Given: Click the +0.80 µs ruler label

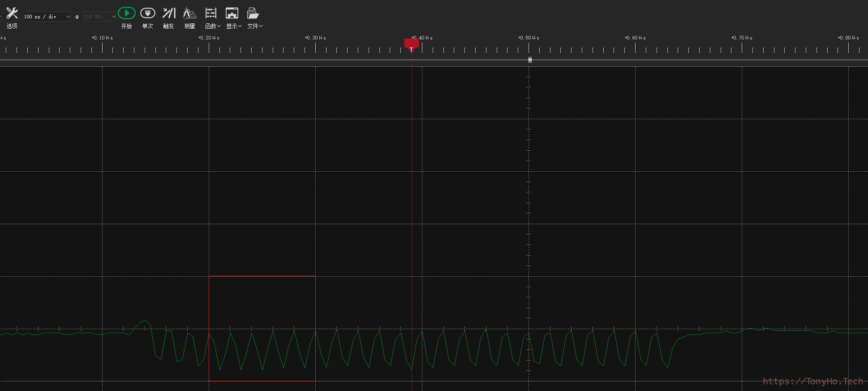Looking at the screenshot, I should [x=848, y=38].
